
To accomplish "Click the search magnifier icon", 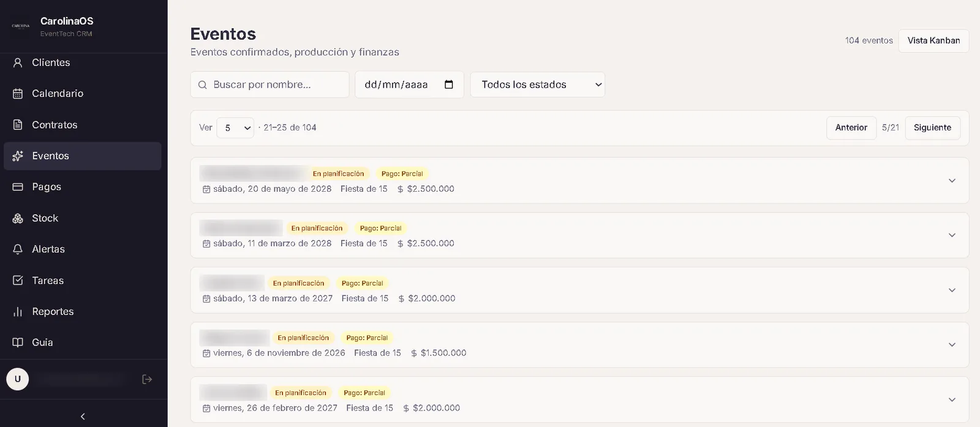I will point(203,85).
